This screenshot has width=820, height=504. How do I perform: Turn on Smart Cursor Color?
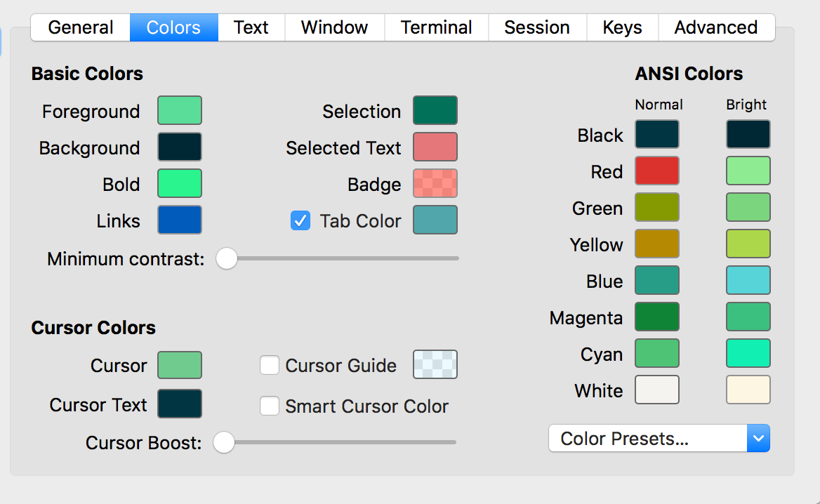click(270, 406)
